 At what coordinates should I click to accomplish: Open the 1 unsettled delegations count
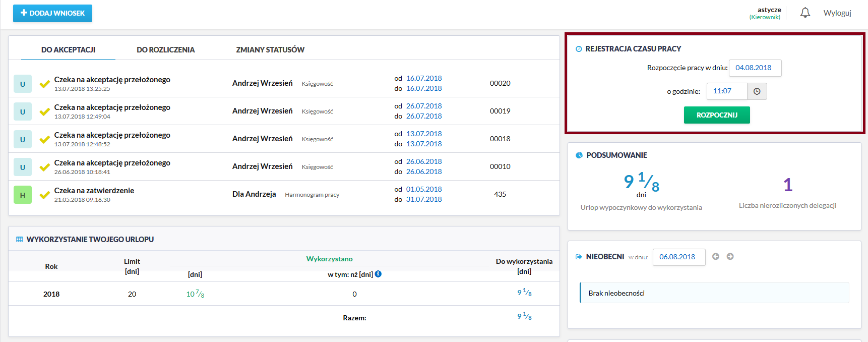click(788, 185)
